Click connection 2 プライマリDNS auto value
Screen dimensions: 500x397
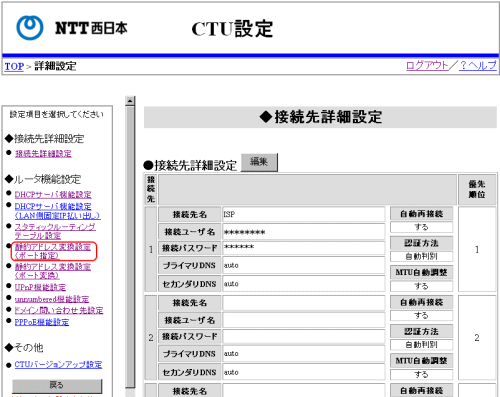(304, 354)
